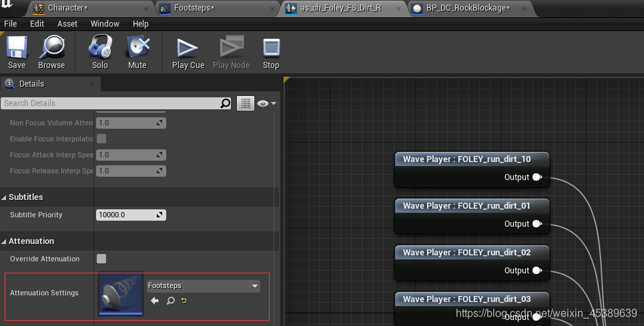Open the Footsteps attenuation asset dropdown
This screenshot has height=326, width=644.
(x=204, y=286)
